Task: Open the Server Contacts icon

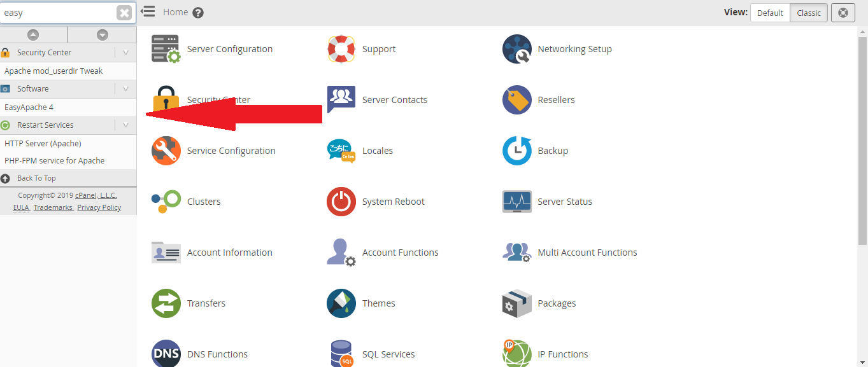Action: click(341, 100)
